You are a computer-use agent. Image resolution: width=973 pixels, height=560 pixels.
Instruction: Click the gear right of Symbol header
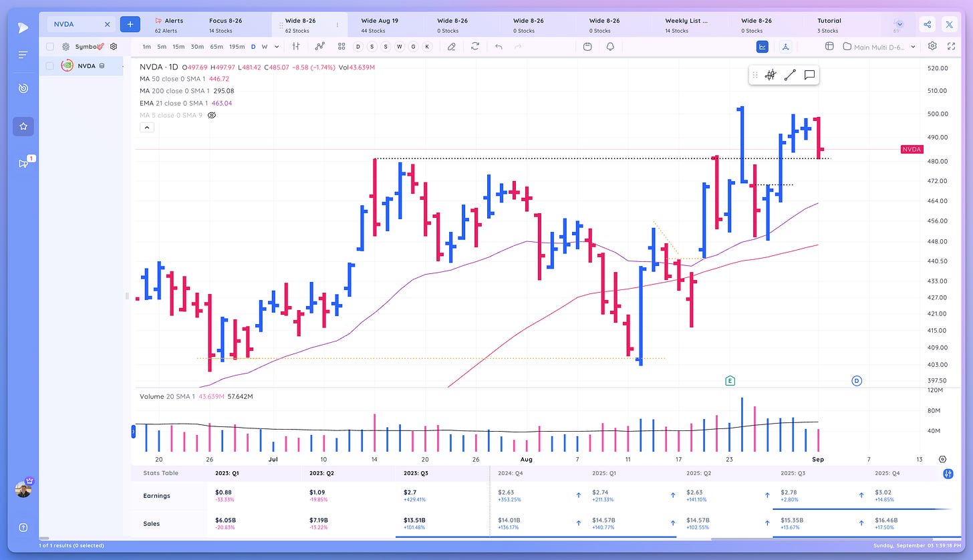point(114,47)
